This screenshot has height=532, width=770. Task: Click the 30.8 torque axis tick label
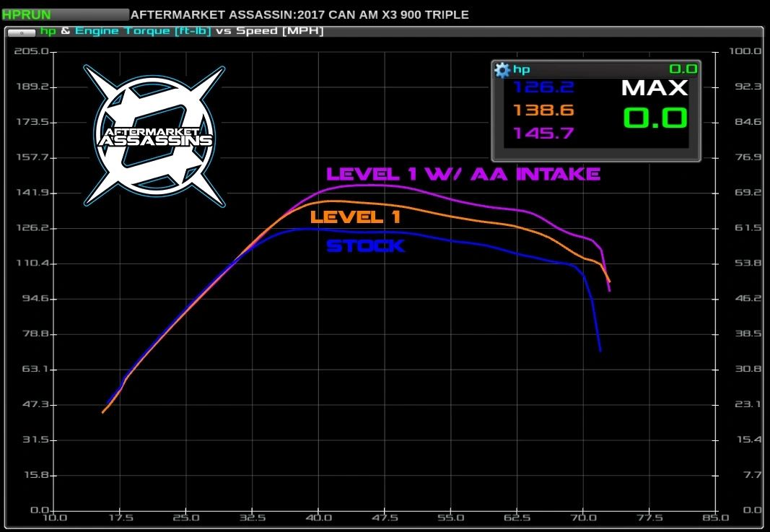click(748, 368)
